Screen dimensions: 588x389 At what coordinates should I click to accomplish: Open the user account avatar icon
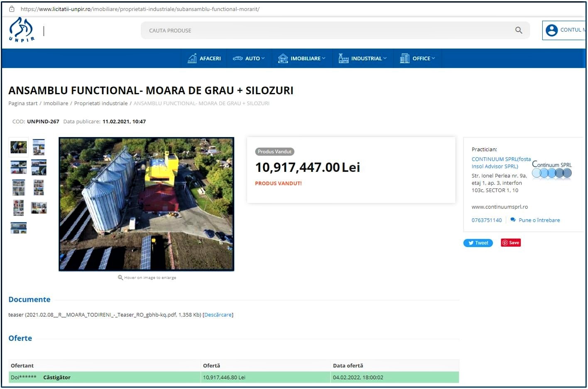(551, 30)
